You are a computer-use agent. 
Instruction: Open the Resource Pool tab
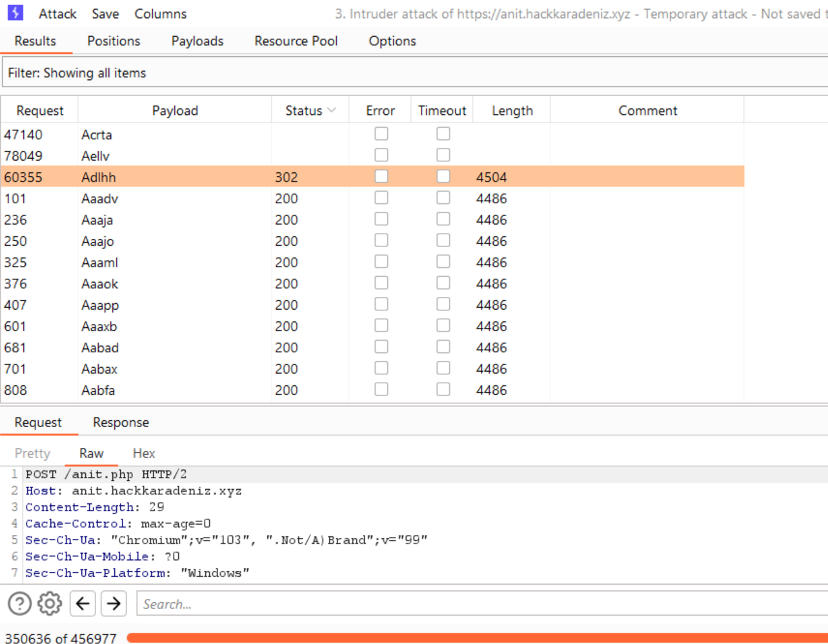click(x=296, y=41)
